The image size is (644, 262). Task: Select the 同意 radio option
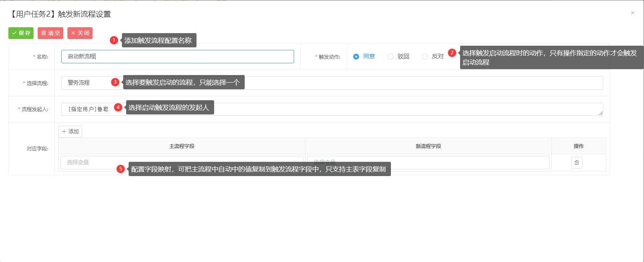[x=356, y=57]
